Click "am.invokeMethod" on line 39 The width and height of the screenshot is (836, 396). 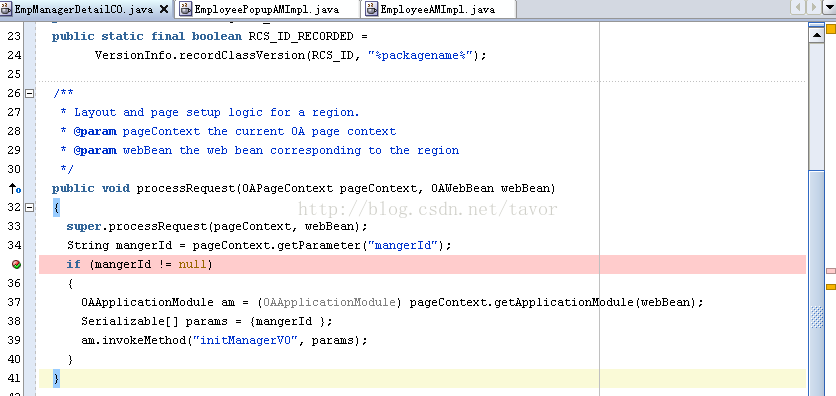pyautogui.click(x=133, y=340)
